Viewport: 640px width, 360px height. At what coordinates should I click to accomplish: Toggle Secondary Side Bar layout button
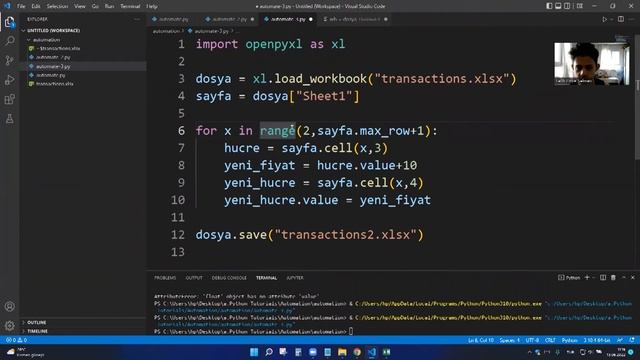pyautogui.click(x=567, y=6)
